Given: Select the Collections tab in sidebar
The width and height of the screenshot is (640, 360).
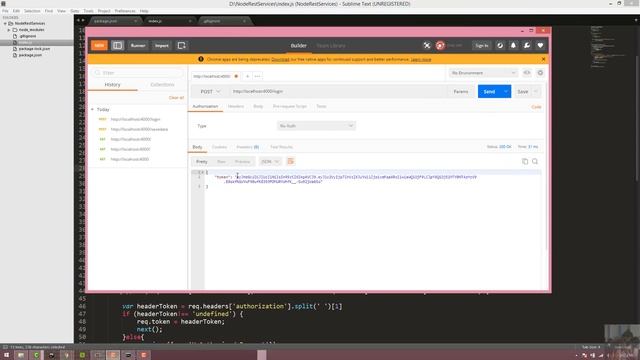Looking at the screenshot, I should tap(162, 84).
